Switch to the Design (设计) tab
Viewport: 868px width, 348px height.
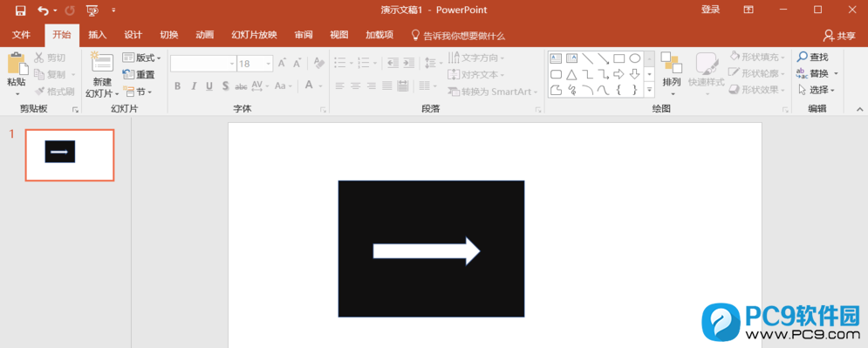point(133,36)
